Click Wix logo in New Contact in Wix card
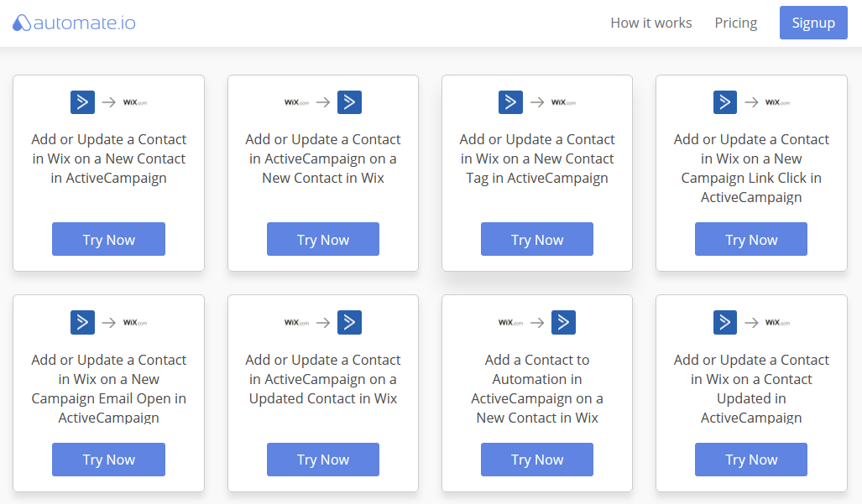Screen dimensions: 862x504 (x=296, y=102)
